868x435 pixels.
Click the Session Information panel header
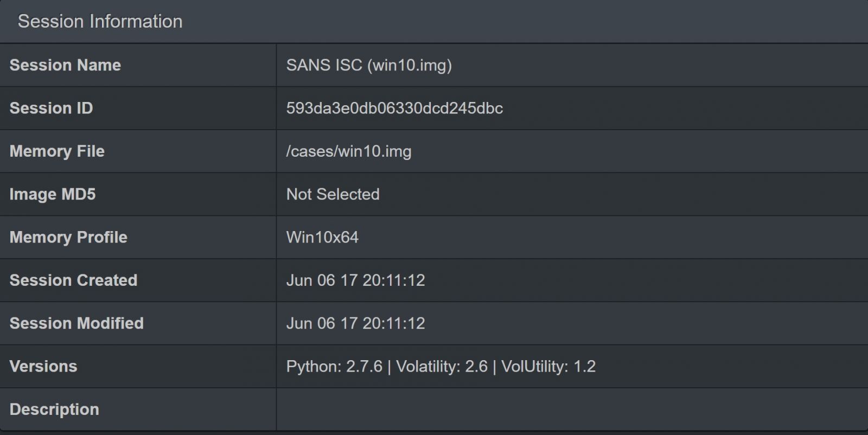point(434,22)
